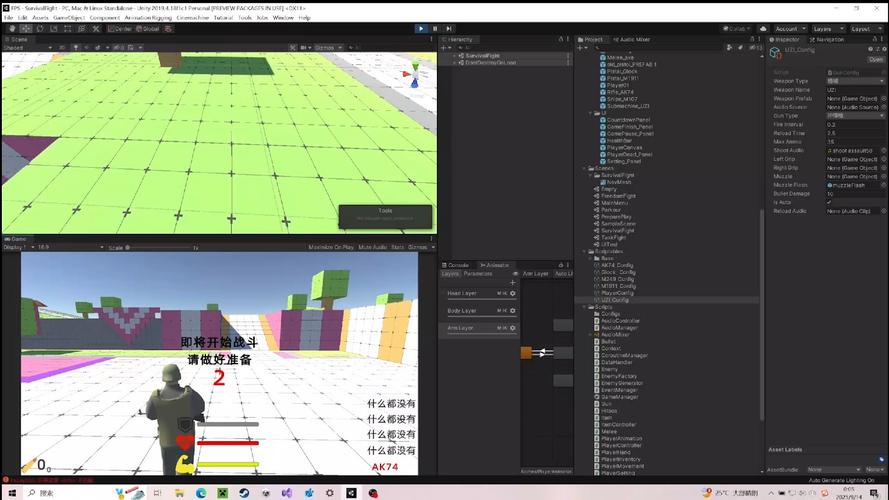Open the Account dropdown
The height and width of the screenshot is (500, 889).
(x=790, y=28)
